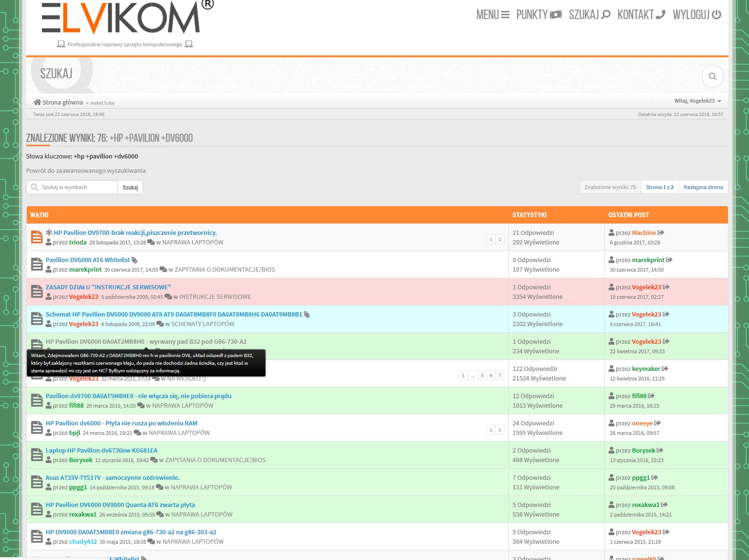Go to Następna strona

[x=703, y=187]
